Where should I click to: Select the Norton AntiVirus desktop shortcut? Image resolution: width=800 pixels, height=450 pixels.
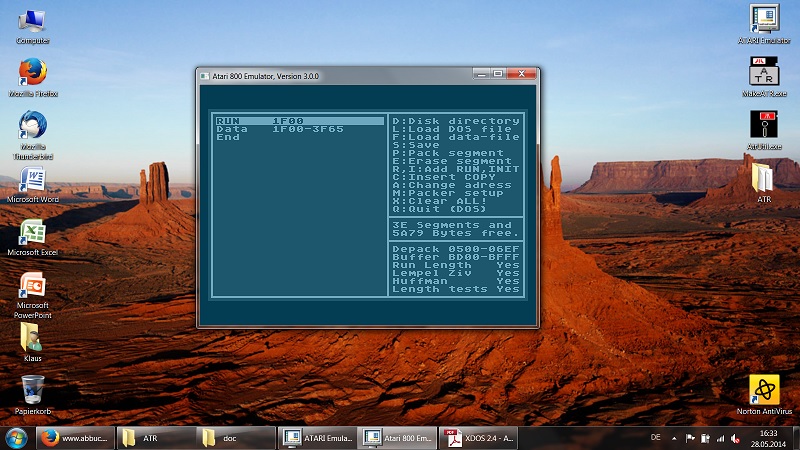764,395
